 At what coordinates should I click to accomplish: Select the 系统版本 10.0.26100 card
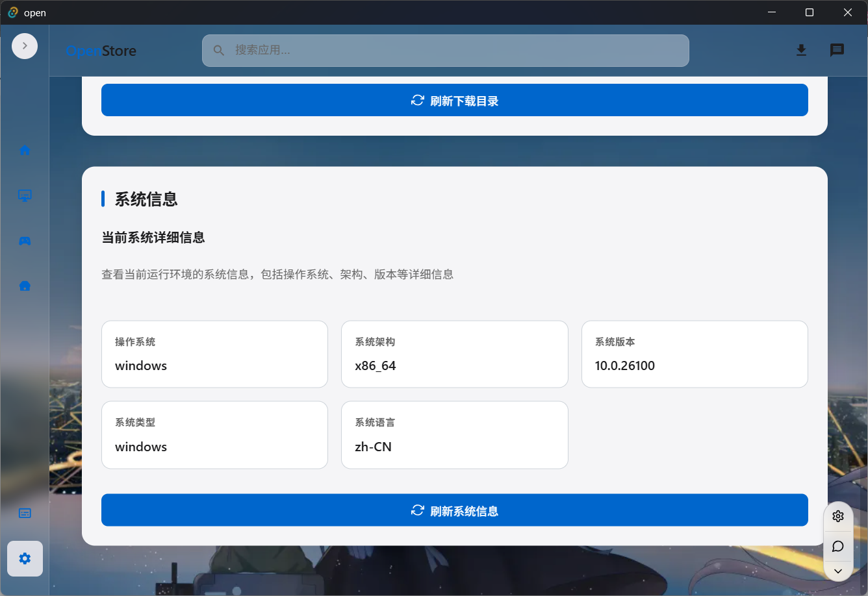(x=695, y=354)
